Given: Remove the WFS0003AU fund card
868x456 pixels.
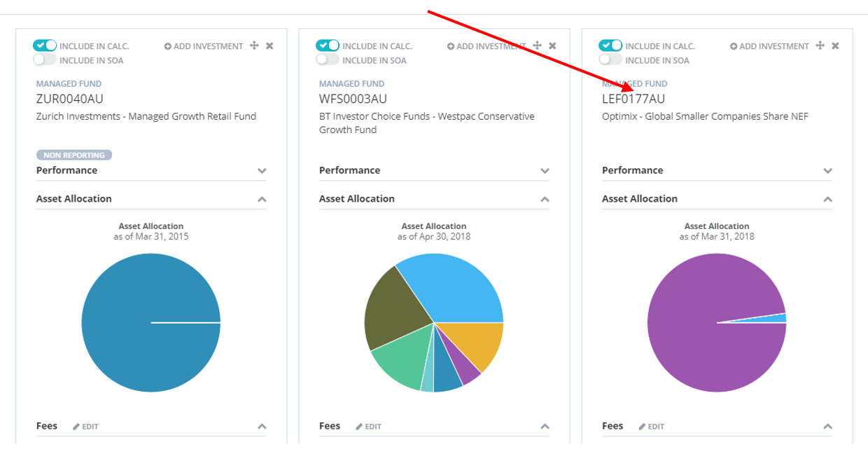Looking at the screenshot, I should point(552,46).
